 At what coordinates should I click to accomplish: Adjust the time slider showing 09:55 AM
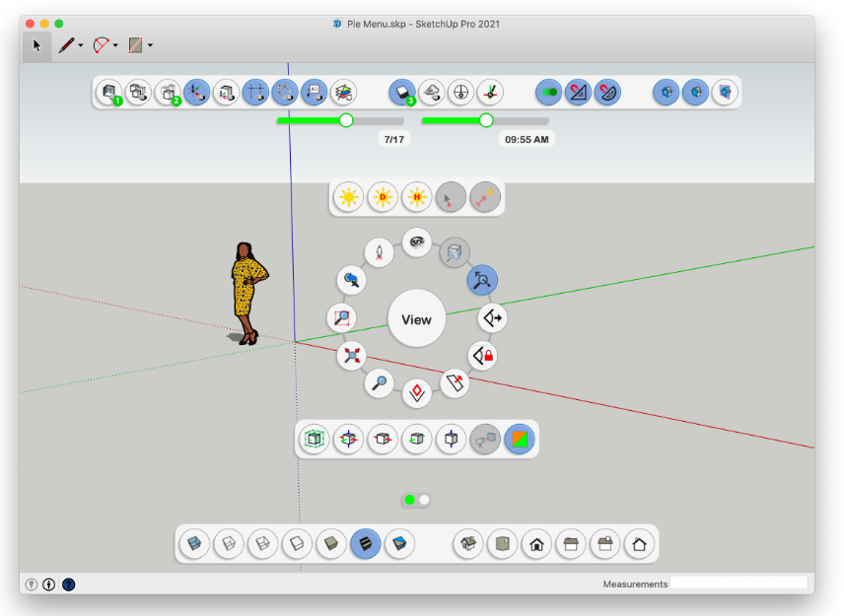click(486, 120)
